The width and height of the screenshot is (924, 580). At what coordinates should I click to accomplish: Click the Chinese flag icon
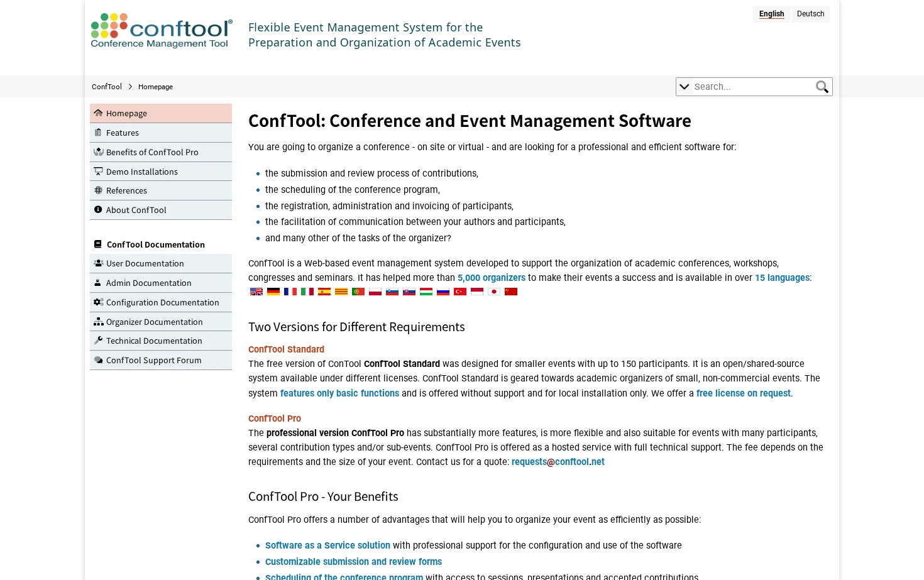tap(511, 292)
